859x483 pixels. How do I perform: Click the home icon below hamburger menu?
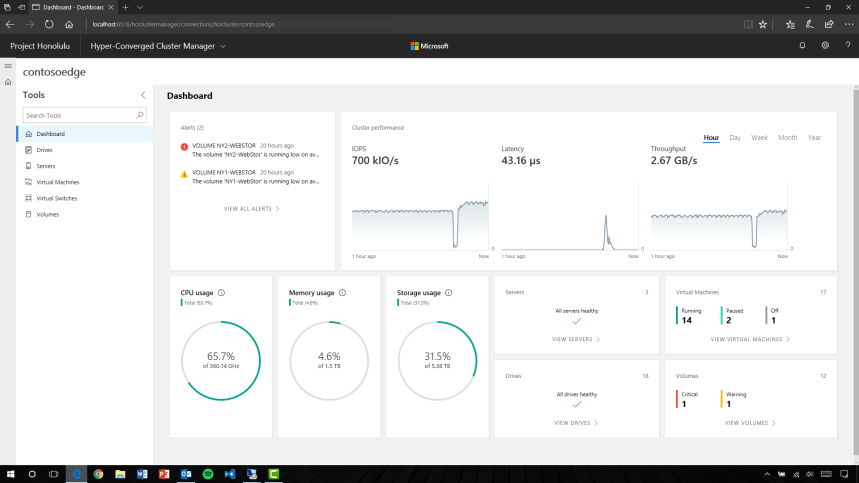8,82
